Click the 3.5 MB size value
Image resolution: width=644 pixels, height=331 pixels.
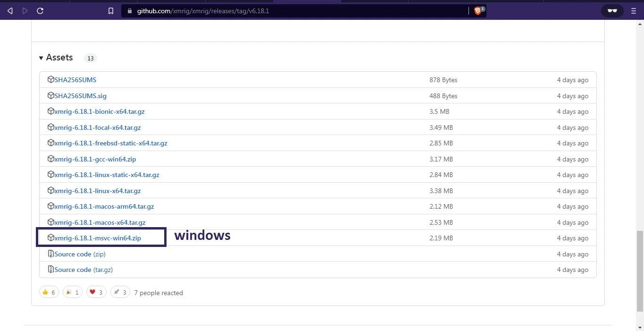click(x=439, y=111)
